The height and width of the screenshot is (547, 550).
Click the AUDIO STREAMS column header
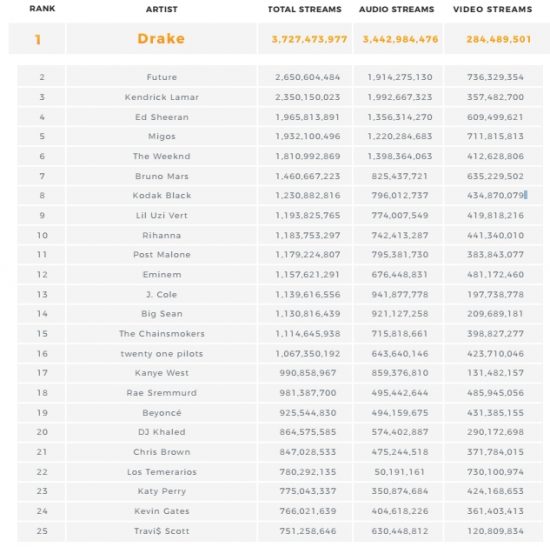click(x=396, y=9)
